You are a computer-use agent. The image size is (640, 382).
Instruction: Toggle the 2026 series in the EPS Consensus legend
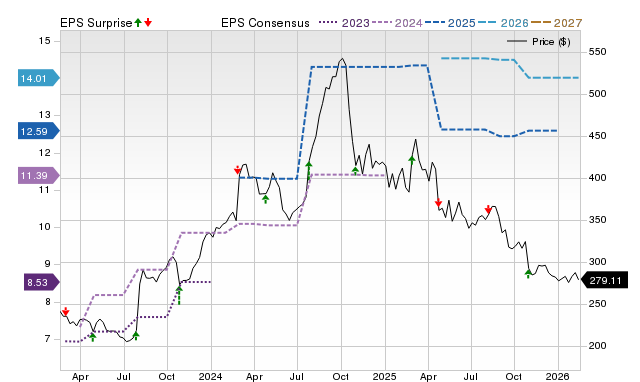tap(503, 23)
